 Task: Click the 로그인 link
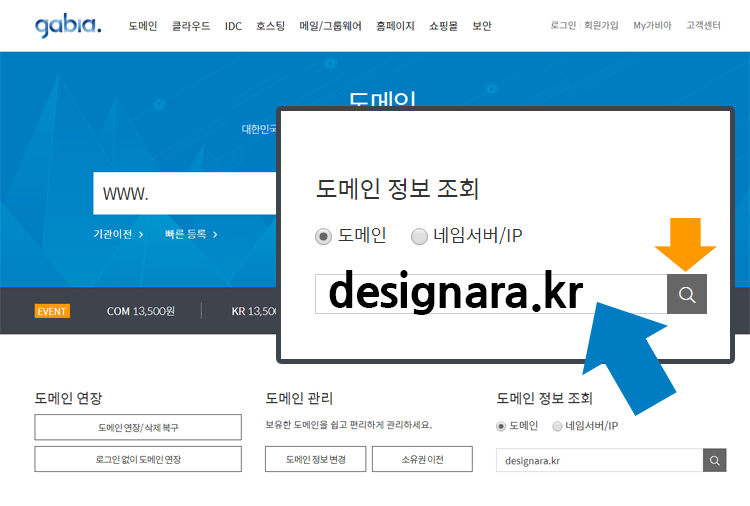pos(563,25)
